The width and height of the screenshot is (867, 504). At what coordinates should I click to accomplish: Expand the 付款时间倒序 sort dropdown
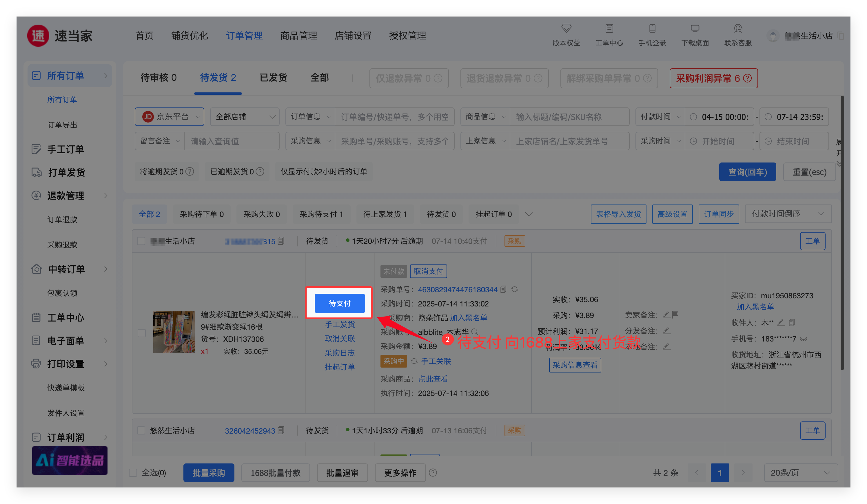click(x=788, y=214)
